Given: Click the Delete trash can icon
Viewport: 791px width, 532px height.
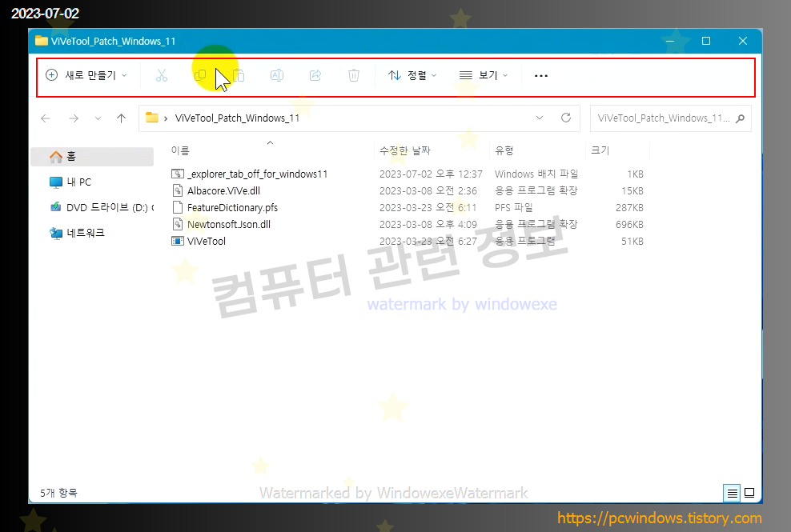Looking at the screenshot, I should (354, 75).
